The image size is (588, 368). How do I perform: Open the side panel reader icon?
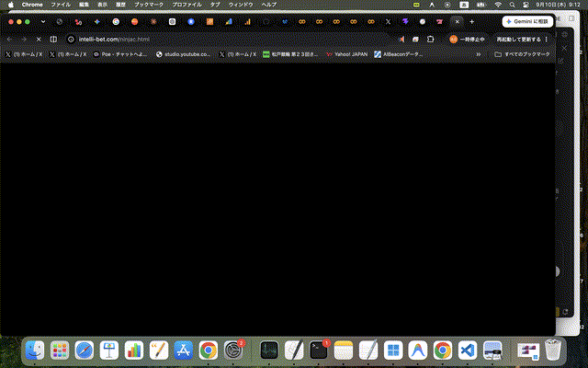53,39
